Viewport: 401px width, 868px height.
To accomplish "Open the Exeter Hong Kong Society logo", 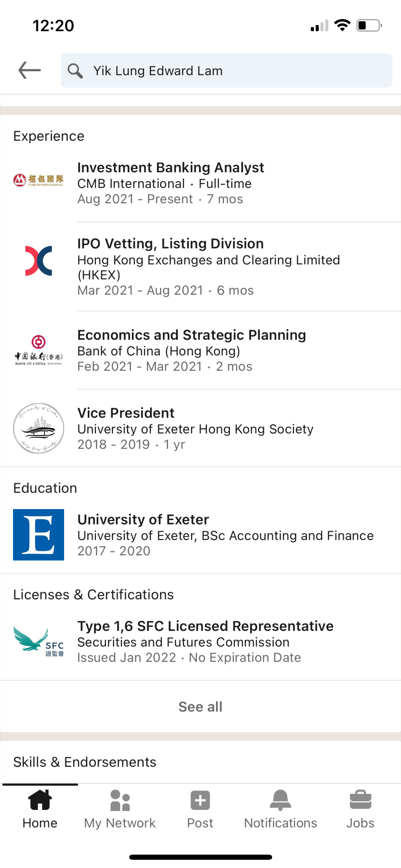I will point(38,428).
